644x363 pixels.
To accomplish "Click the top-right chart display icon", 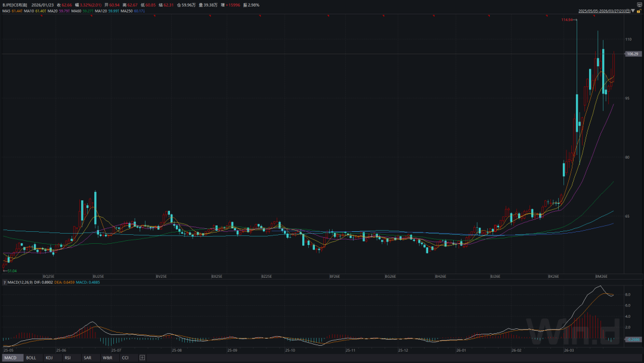I will point(639,4).
